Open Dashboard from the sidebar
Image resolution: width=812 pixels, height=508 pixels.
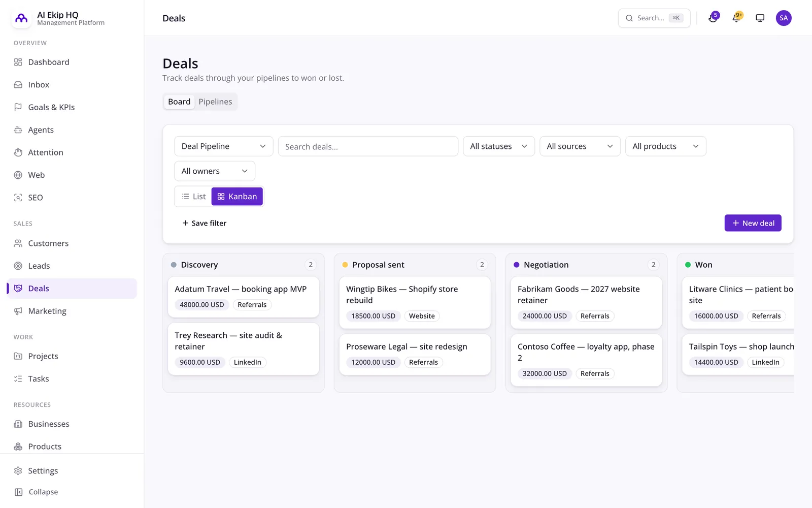coord(72,62)
